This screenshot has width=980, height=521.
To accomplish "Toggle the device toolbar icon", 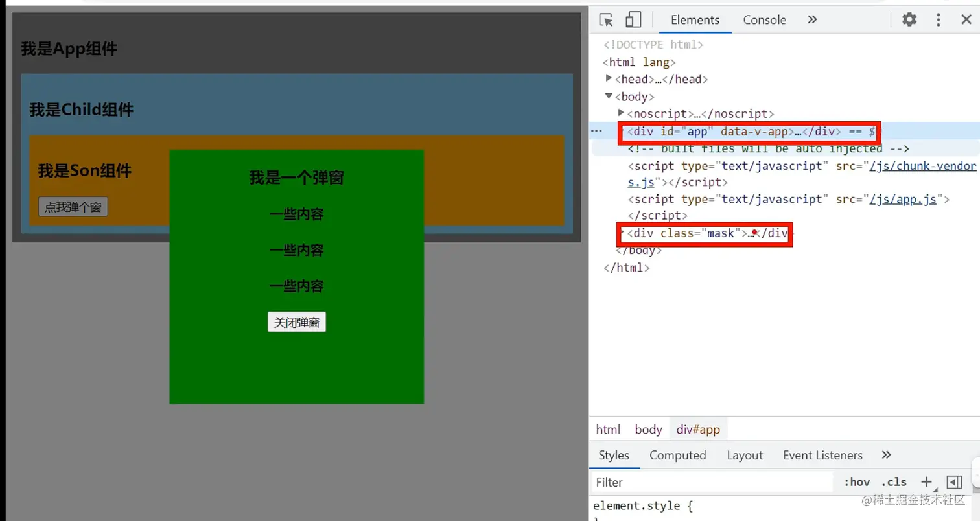I will (x=633, y=19).
